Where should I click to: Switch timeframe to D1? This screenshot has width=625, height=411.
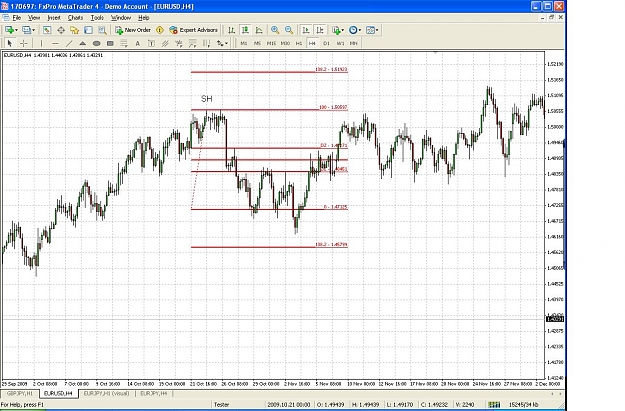tap(326, 43)
